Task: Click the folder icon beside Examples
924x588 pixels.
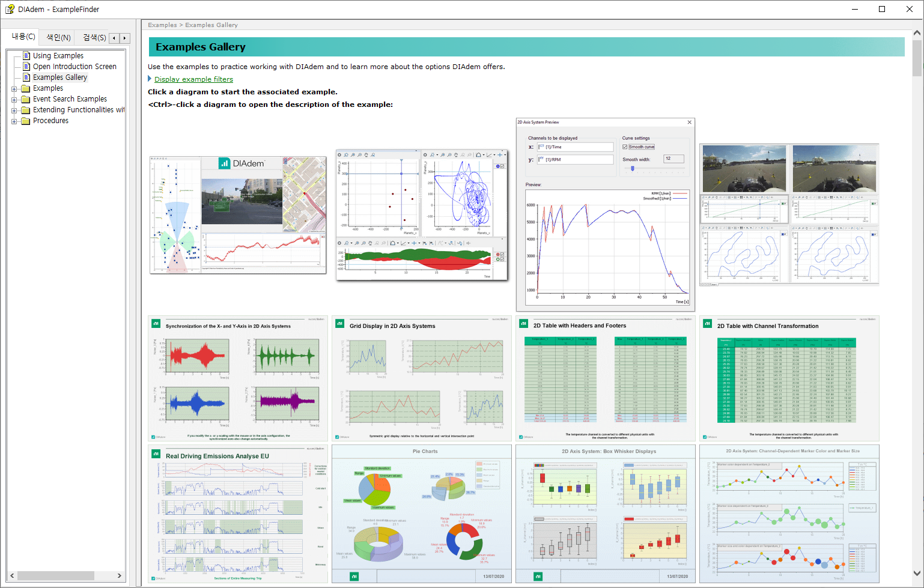Action: pyautogui.click(x=26, y=88)
